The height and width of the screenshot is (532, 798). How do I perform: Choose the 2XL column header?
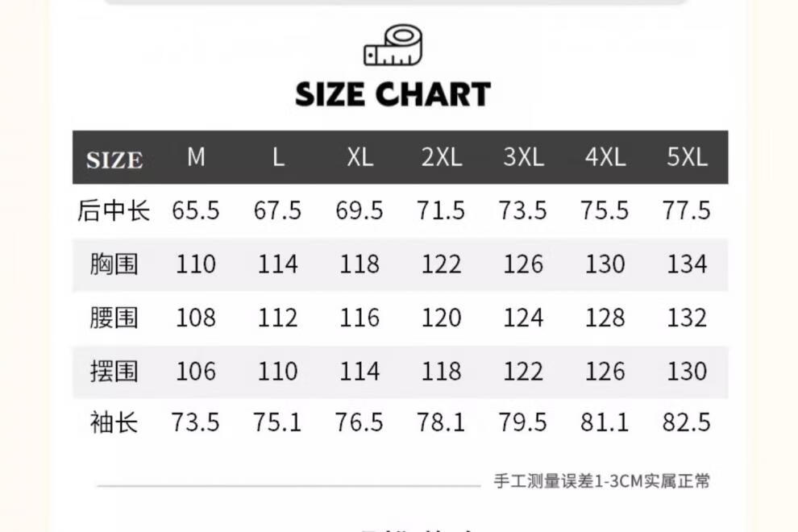pos(442,157)
